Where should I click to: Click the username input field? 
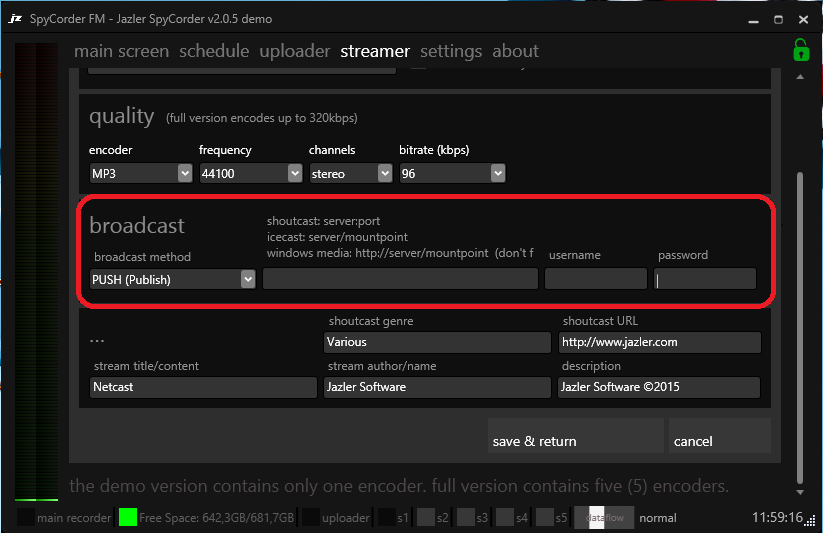[x=596, y=279]
